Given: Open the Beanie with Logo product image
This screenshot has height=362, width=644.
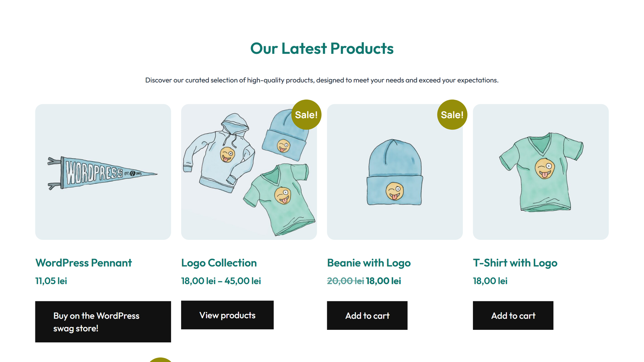Looking at the screenshot, I should (394, 171).
